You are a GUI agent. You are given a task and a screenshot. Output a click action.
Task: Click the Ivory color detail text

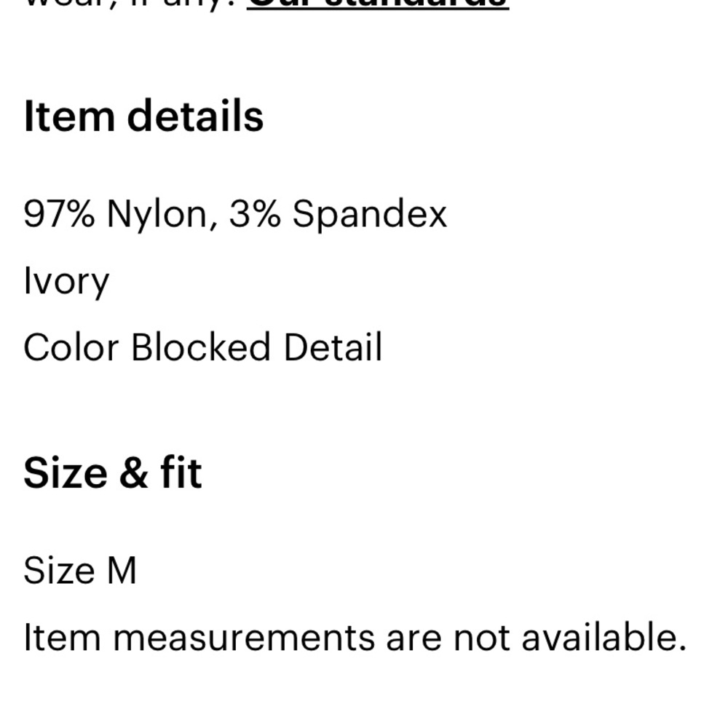pos(66,281)
